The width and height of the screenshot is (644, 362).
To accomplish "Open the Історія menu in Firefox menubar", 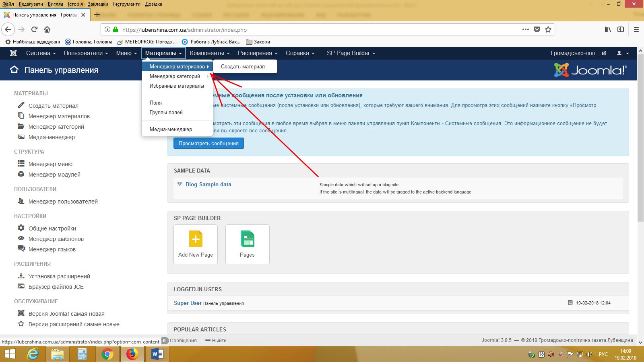I will coord(75,4).
